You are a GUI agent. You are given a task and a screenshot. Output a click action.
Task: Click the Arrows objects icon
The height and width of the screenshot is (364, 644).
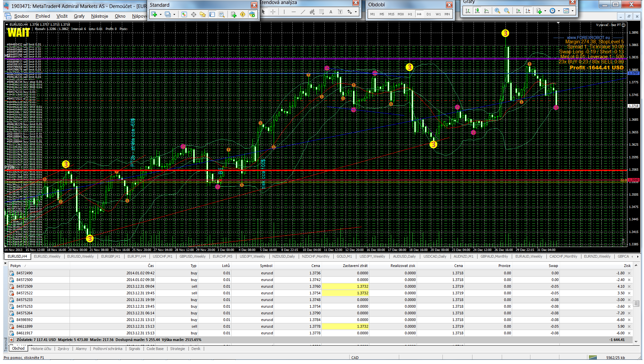point(349,12)
